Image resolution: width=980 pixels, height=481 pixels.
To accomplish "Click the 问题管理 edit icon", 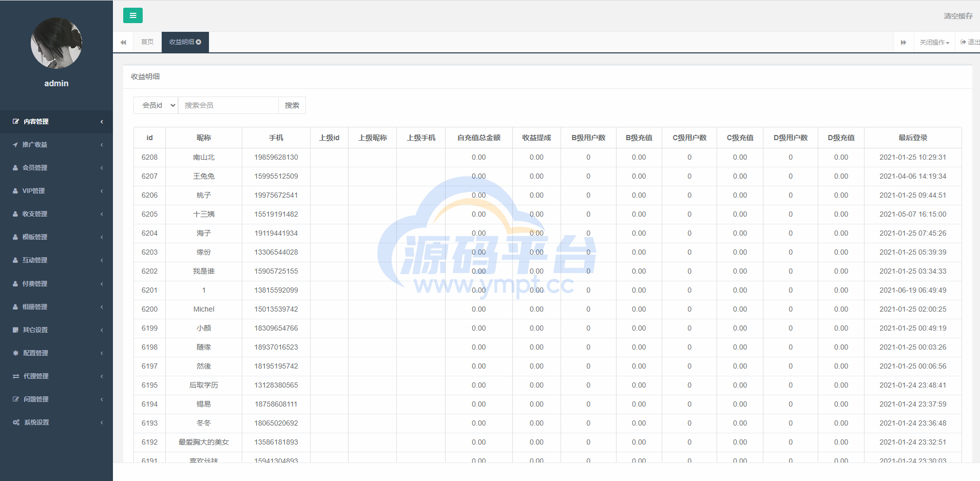I will (x=15, y=399).
